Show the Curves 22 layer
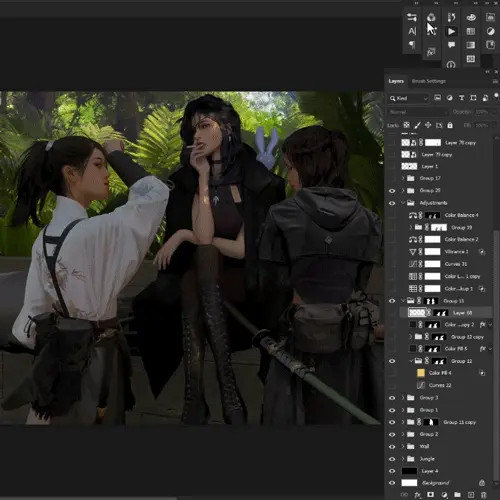 pos(392,385)
